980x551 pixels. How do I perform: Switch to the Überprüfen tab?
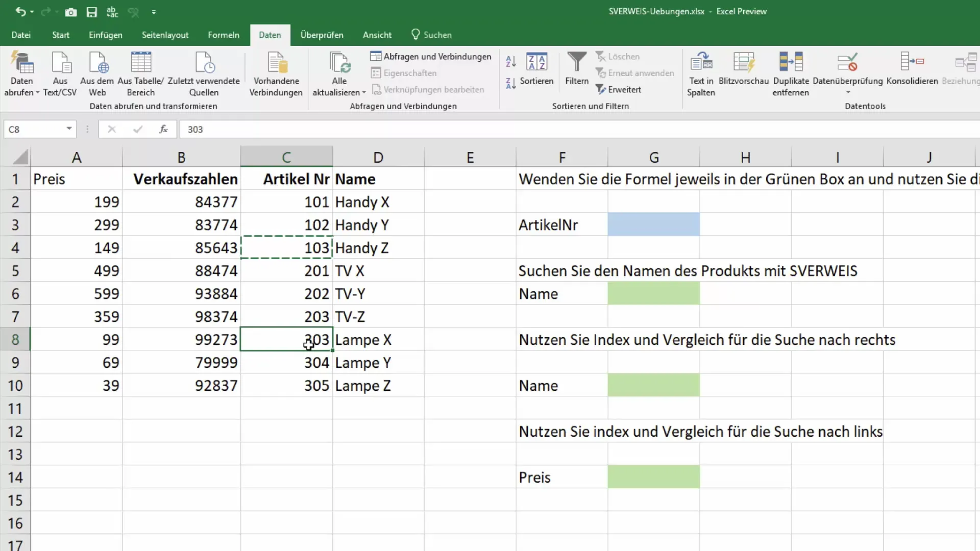[322, 35]
